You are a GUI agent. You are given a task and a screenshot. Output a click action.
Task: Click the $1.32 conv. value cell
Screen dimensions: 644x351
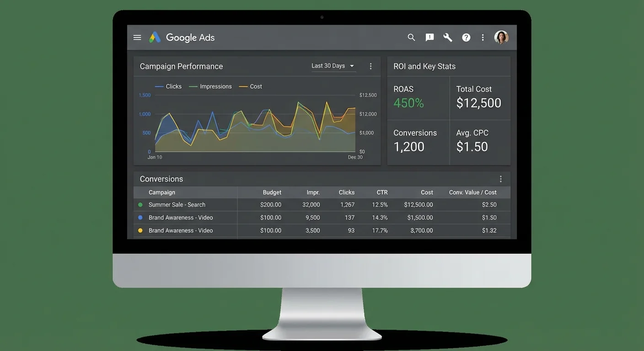[x=489, y=230]
